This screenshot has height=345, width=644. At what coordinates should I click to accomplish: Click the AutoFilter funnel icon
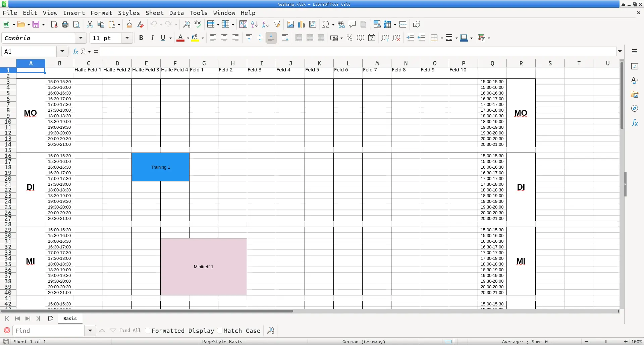[277, 24]
